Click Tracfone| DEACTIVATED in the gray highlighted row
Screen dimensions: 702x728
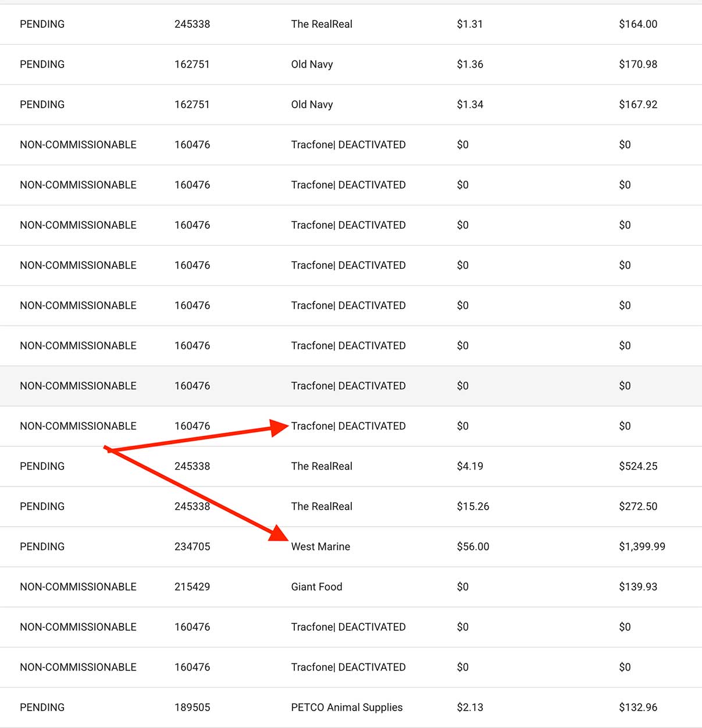click(348, 386)
